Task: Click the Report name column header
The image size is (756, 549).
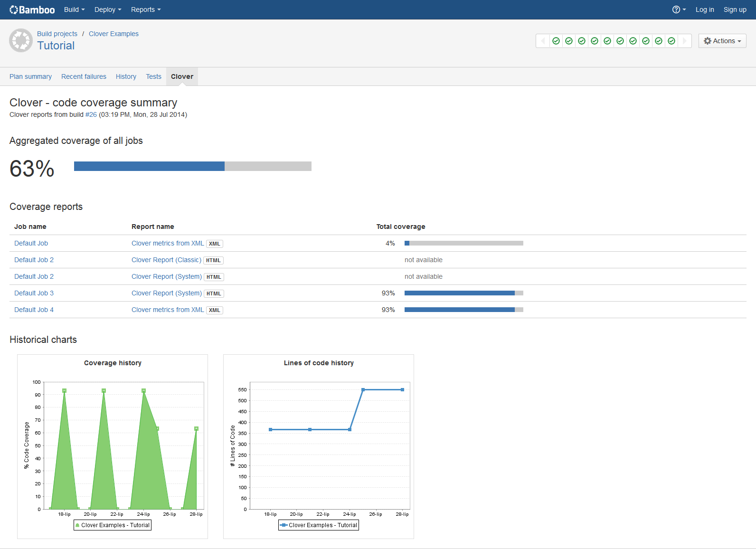Action: [x=153, y=227]
